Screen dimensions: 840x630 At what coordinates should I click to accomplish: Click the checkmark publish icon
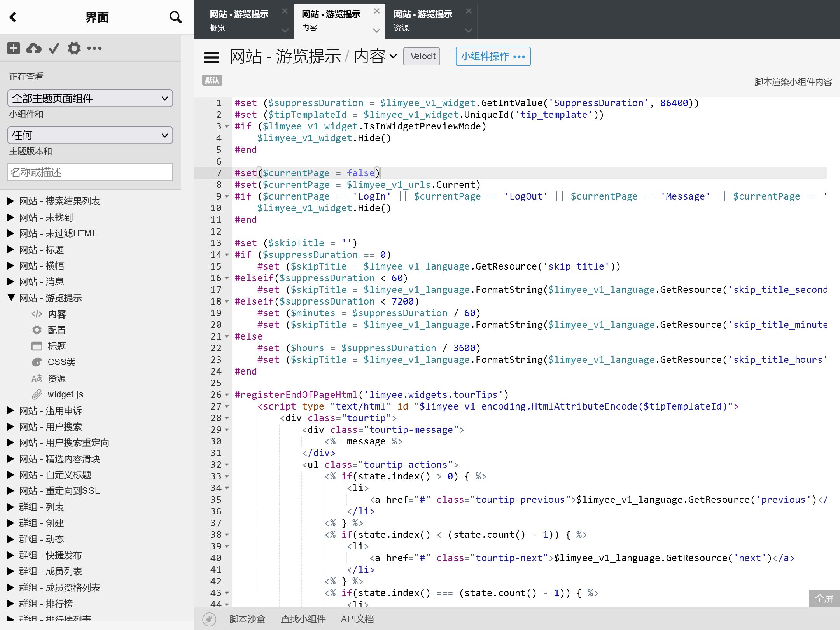[54, 48]
